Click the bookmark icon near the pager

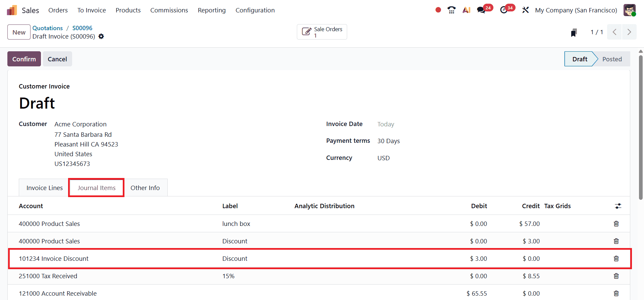(x=574, y=33)
